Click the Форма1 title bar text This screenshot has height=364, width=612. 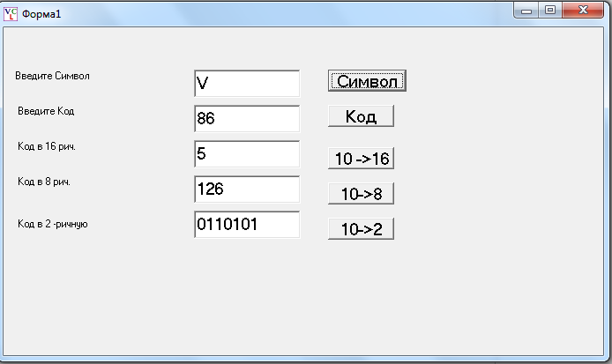41,14
